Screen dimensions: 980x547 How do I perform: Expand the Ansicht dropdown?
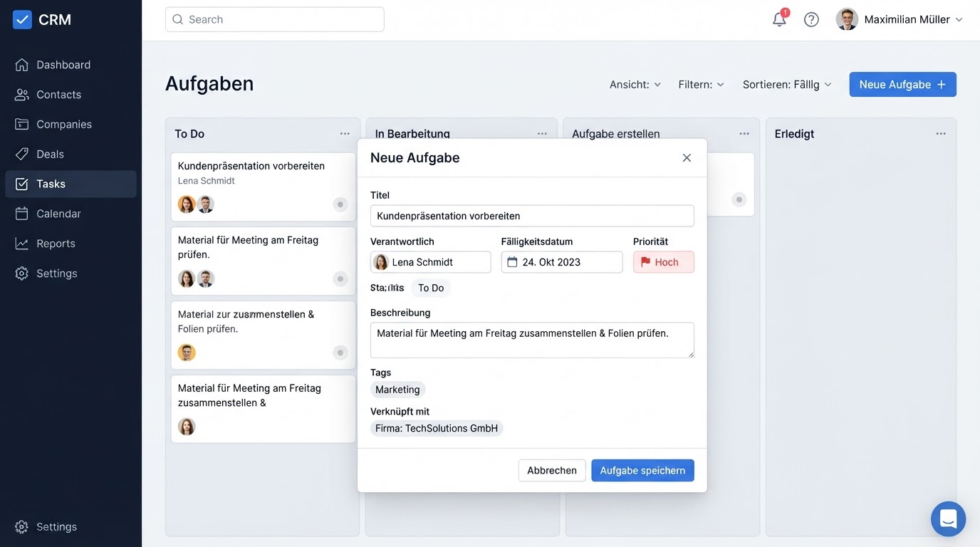(x=635, y=85)
